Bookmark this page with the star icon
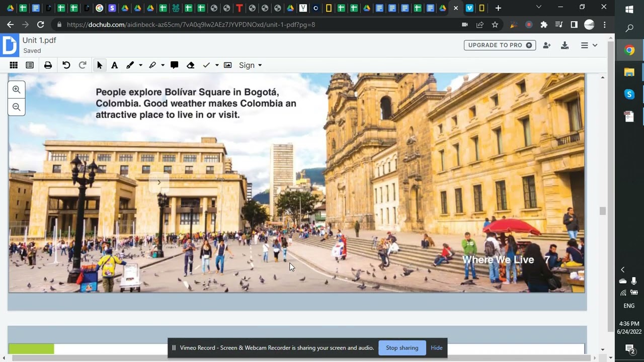This screenshot has height=362, width=644. [495, 24]
